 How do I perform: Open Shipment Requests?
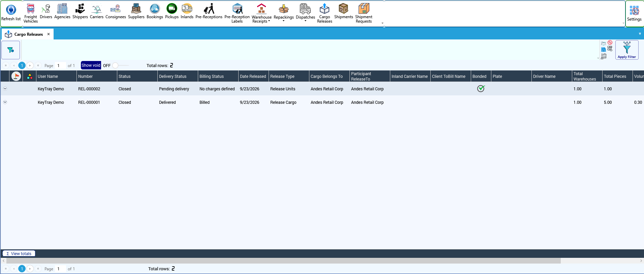click(364, 13)
